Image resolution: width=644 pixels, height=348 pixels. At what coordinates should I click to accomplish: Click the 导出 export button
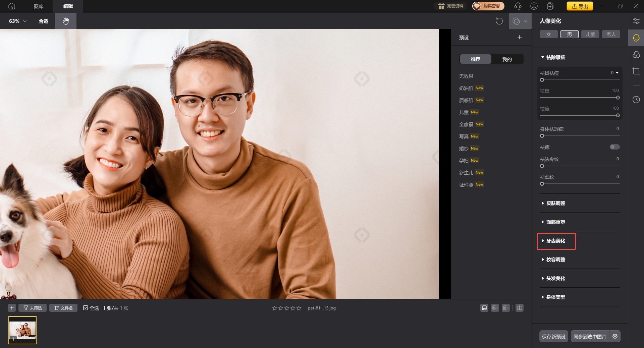(580, 6)
